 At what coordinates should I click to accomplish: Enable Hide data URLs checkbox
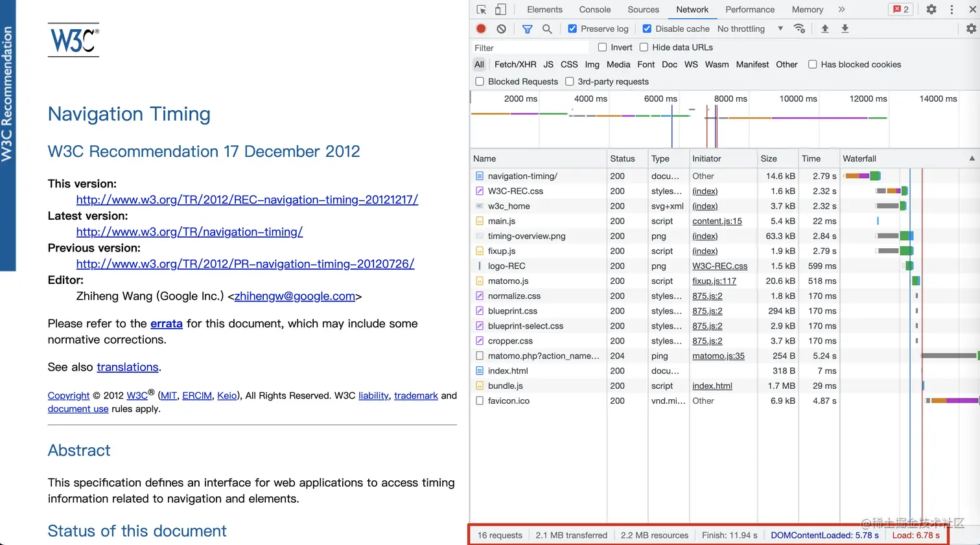point(644,47)
